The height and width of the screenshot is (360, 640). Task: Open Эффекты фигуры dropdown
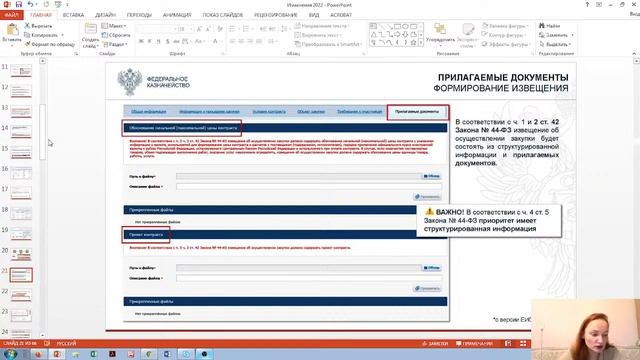(x=506, y=44)
